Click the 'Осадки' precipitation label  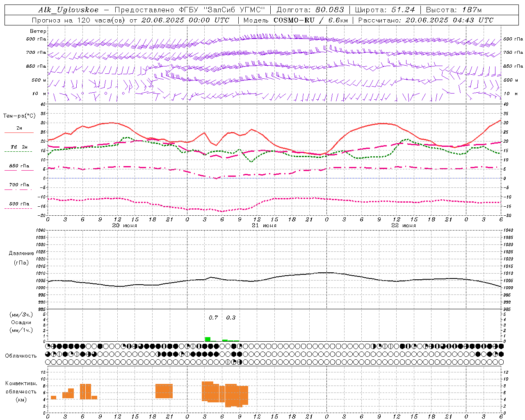(x=21, y=322)
